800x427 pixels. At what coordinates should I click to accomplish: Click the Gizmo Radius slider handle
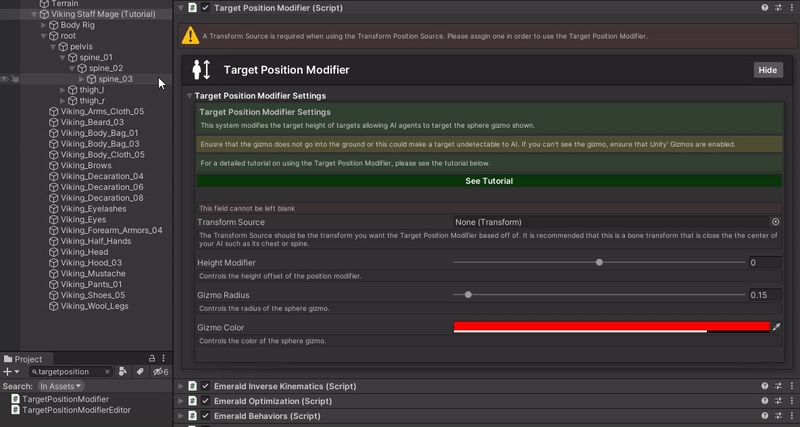click(468, 295)
